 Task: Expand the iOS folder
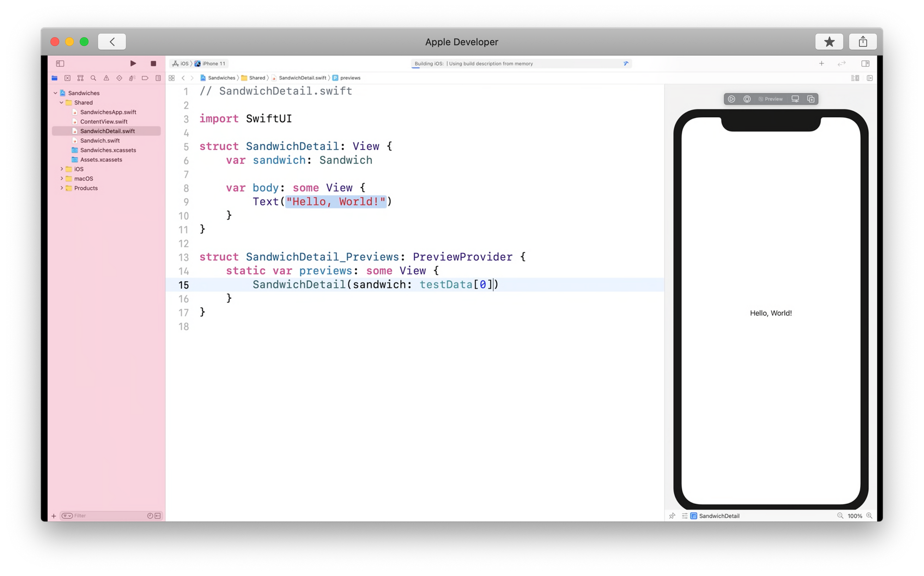[61, 169]
